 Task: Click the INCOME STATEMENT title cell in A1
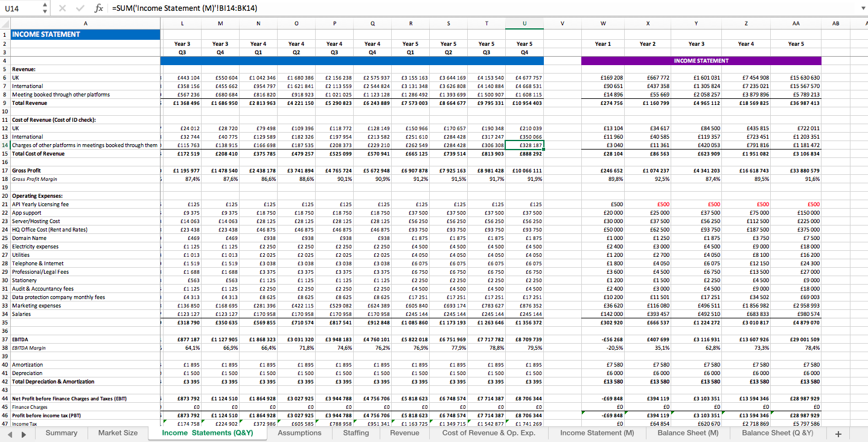85,34
